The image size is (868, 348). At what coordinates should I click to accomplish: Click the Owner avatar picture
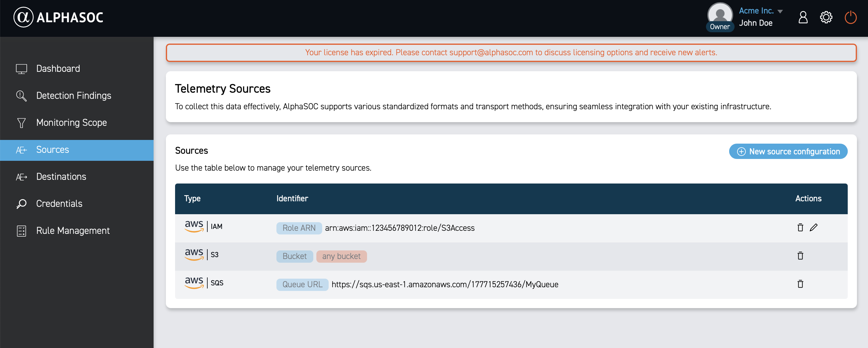[x=720, y=14]
